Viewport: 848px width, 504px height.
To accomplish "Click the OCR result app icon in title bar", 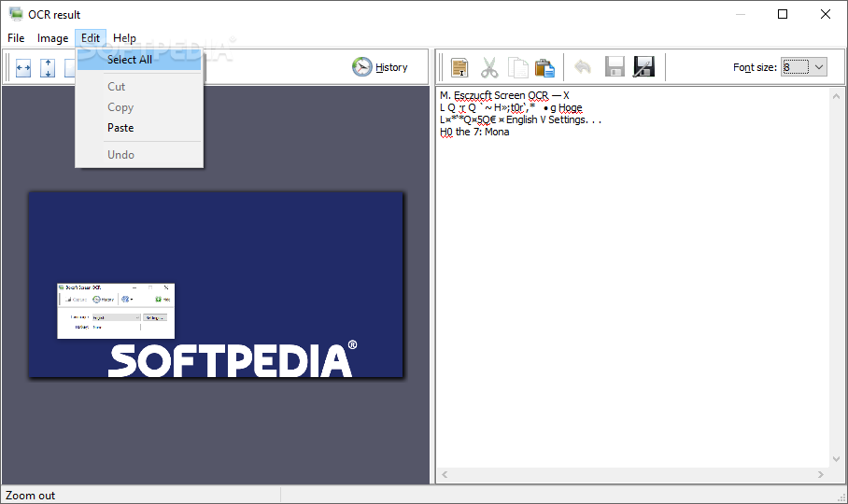I will pyautogui.click(x=16, y=13).
